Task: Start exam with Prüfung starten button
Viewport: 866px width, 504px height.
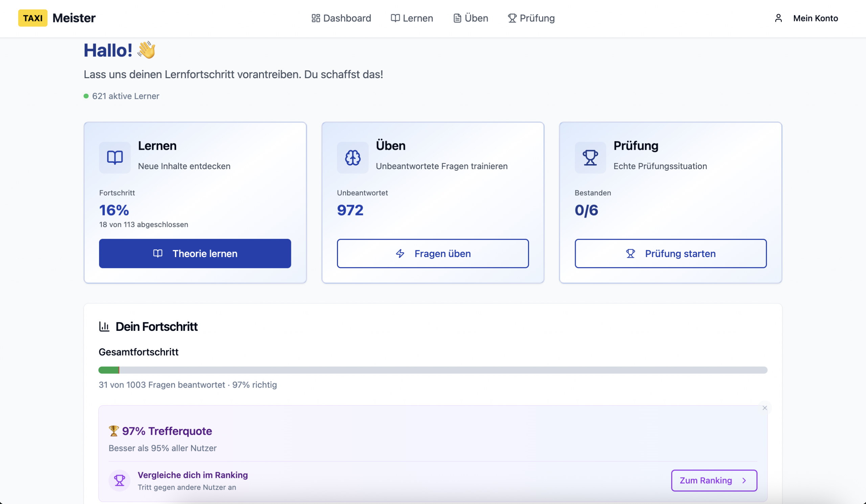Action: point(670,254)
